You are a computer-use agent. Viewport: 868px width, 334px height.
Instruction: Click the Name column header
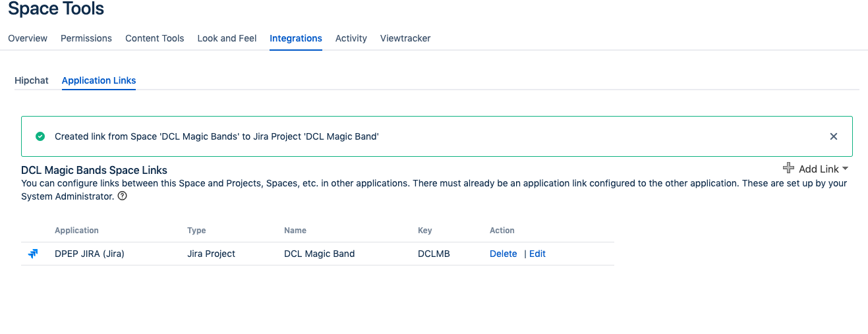coord(295,231)
